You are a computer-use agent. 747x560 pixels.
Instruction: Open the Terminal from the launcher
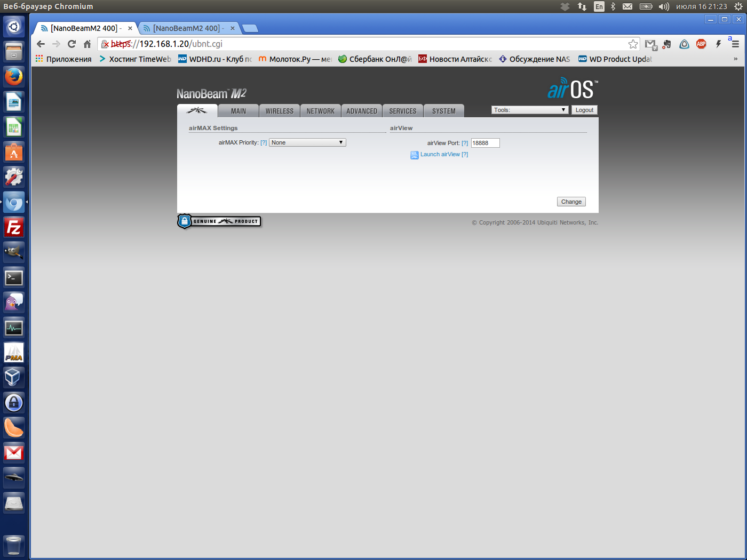pos(14,277)
